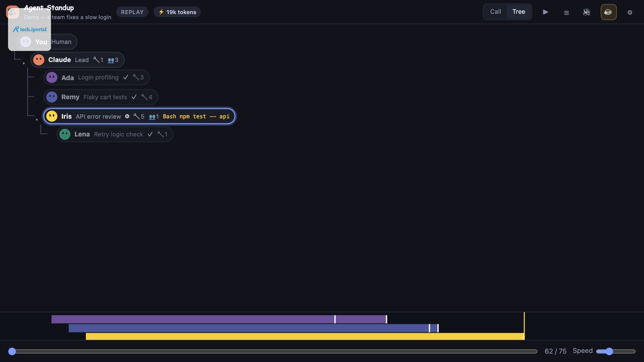Image resolution: width=644 pixels, height=362 pixels.
Task: Click Iris's yellow avatar face
Action: pyautogui.click(x=52, y=116)
